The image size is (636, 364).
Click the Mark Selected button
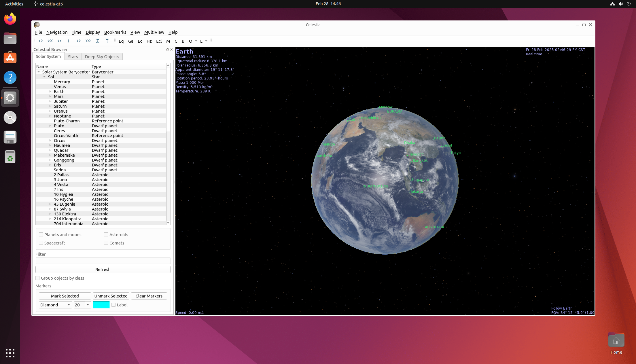[65, 296]
